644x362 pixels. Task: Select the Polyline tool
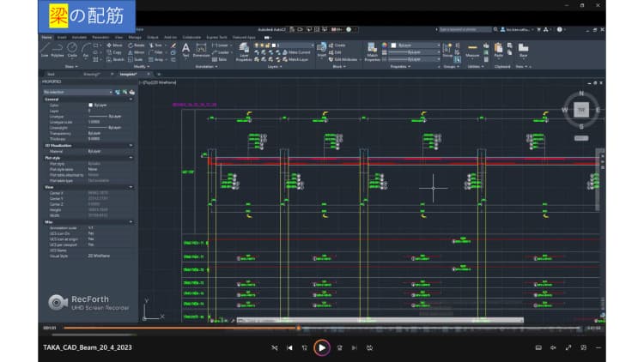[x=57, y=50]
